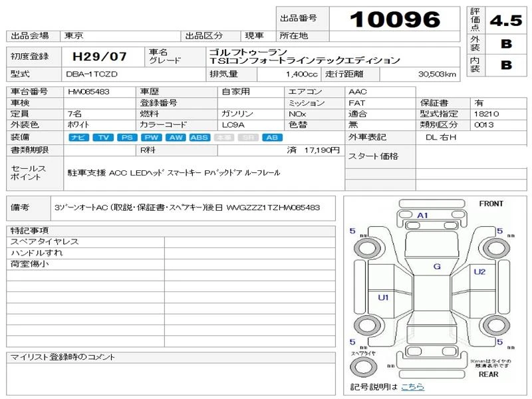
Task: Click the 自家用 vehicle history value
Action: click(x=236, y=92)
